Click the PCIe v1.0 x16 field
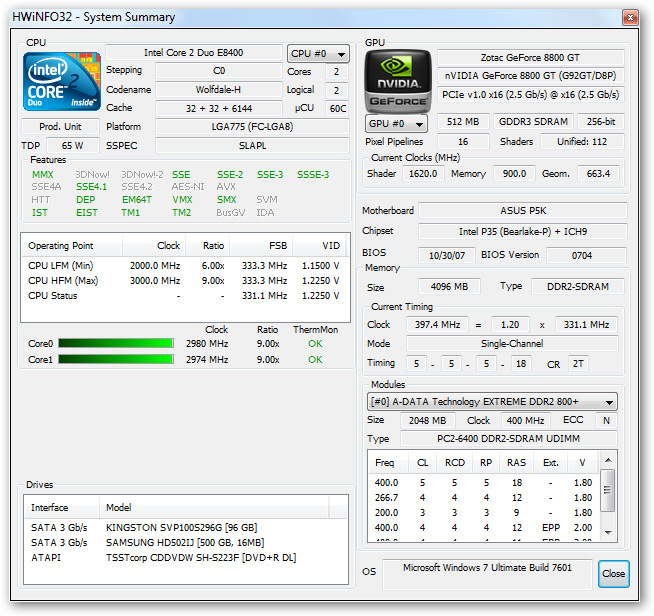Viewport: 654px width, 616px height. [x=531, y=95]
